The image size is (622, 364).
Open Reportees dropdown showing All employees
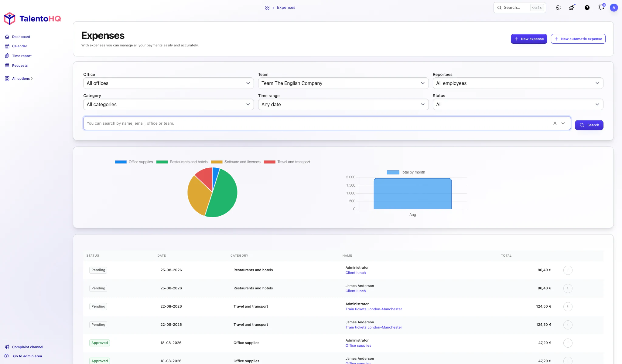[518, 83]
